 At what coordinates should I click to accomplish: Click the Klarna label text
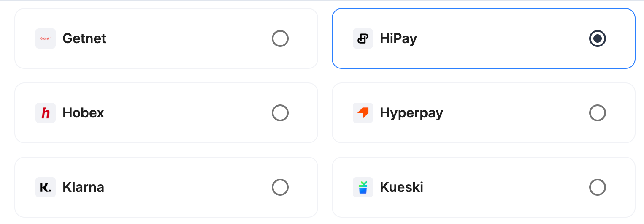point(84,187)
